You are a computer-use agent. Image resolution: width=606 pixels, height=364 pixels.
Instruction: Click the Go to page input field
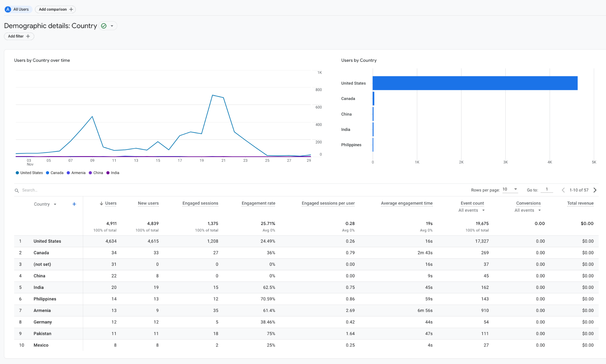point(547,190)
